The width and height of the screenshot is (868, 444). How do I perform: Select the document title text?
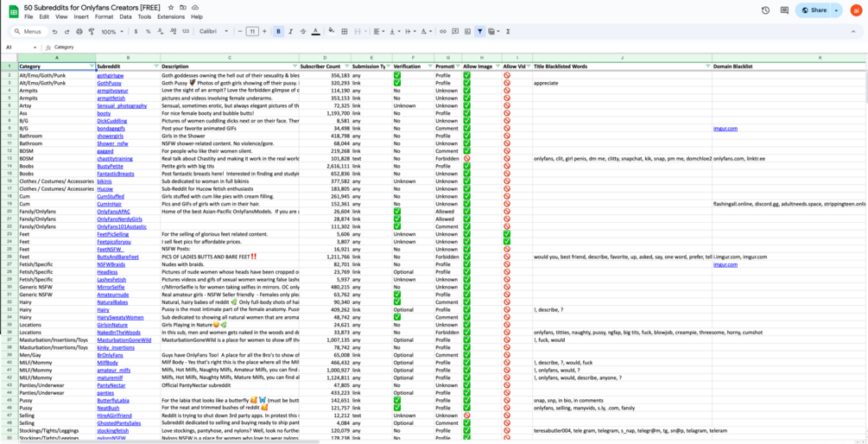point(93,8)
